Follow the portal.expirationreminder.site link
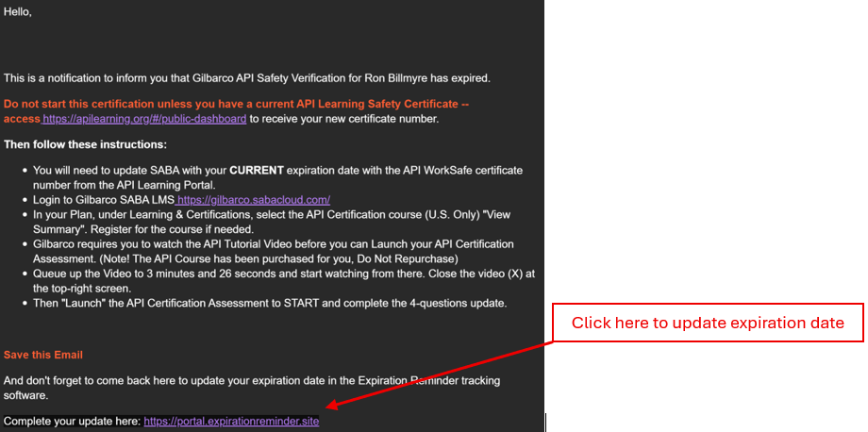 pyautogui.click(x=231, y=422)
